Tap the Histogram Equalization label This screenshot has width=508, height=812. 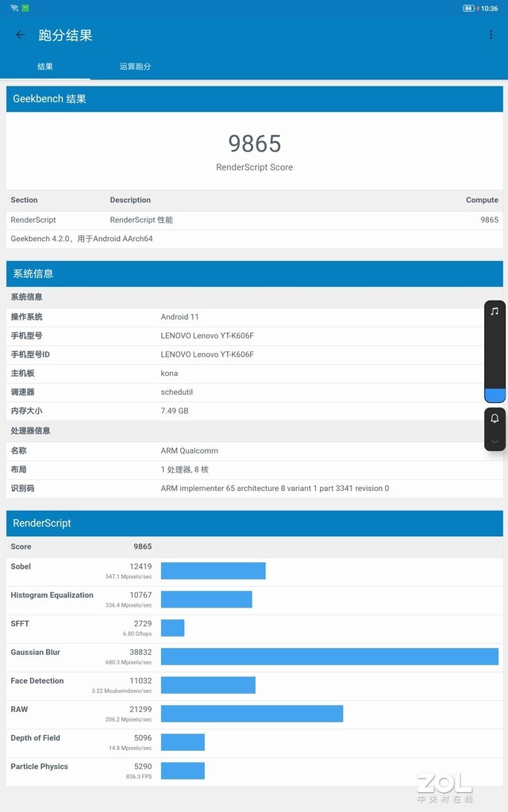pos(52,595)
